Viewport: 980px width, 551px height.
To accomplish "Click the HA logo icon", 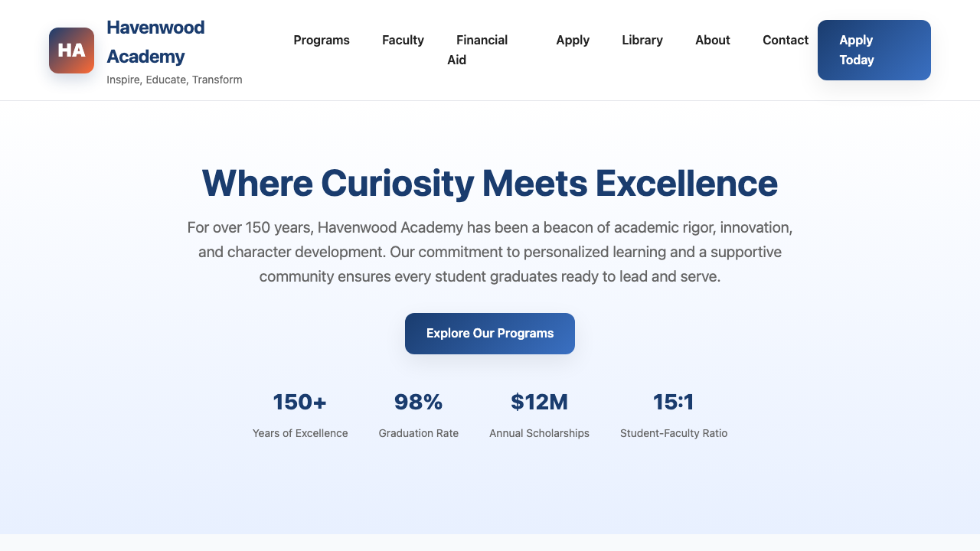I will click(70, 50).
